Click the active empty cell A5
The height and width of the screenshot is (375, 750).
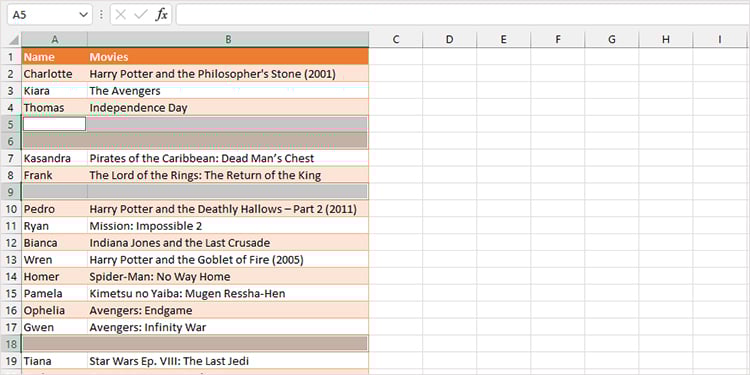55,124
